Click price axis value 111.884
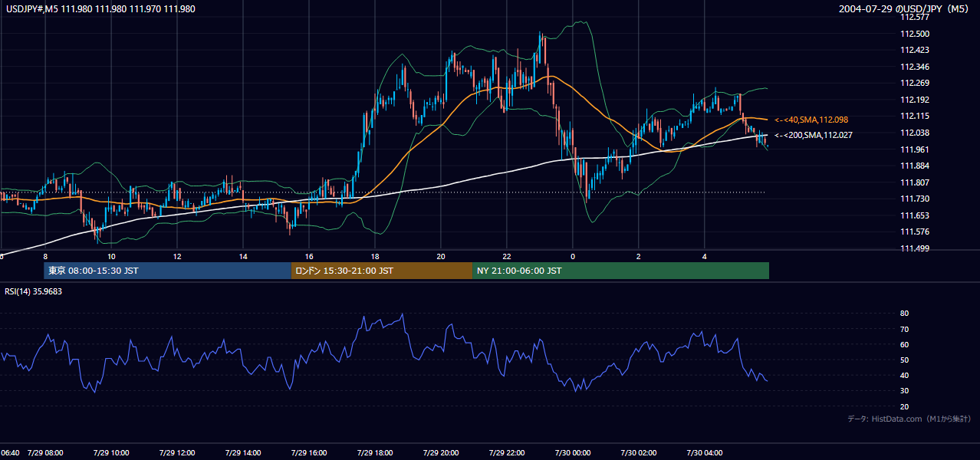Screen dimensions: 980x460 click(x=915, y=166)
